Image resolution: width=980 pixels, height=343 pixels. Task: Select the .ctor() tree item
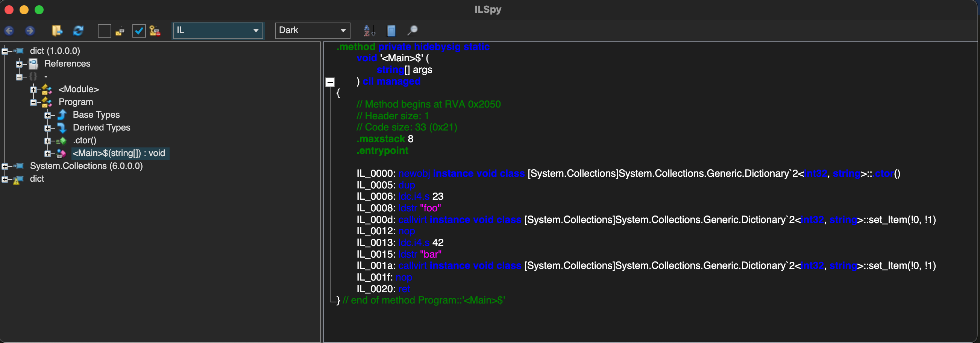[85, 140]
